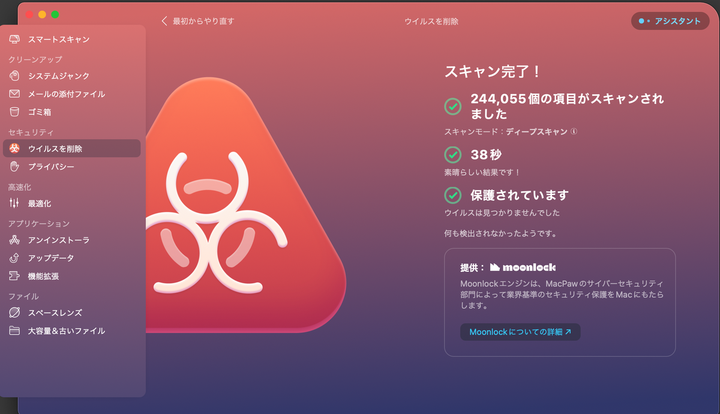Screen dimensions: 720x414
Task: Click the ウイルスを削除 biohazard sidebar icon
Action: click(14, 148)
